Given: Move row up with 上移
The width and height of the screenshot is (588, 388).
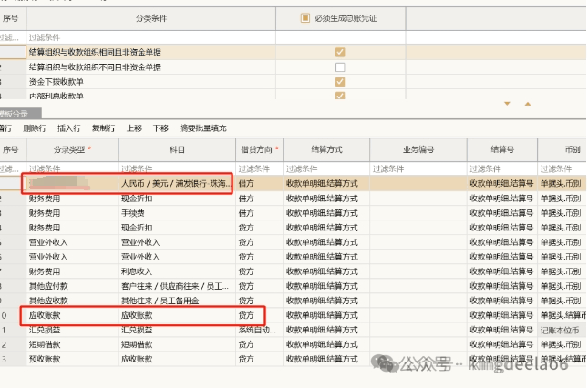Looking at the screenshot, I should 134,128.
